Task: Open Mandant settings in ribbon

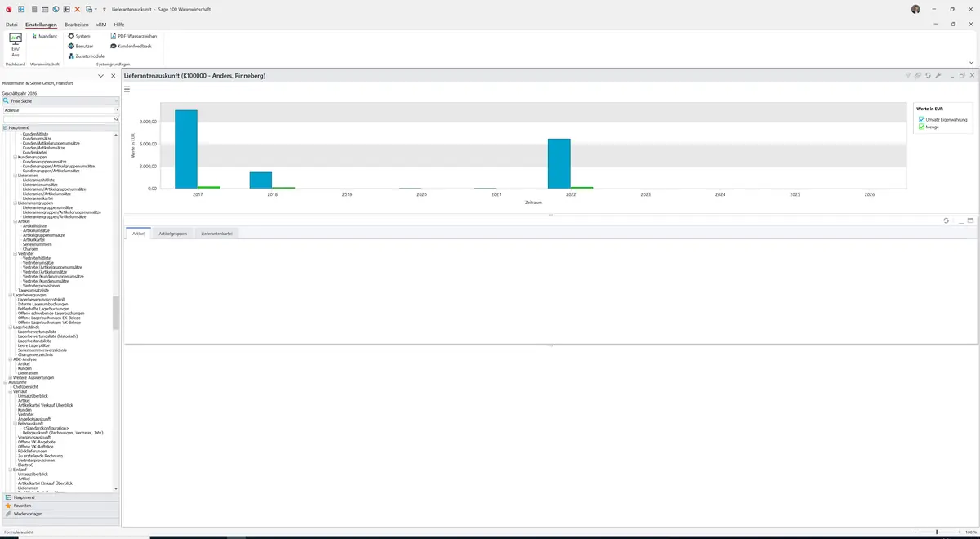Action: [44, 36]
